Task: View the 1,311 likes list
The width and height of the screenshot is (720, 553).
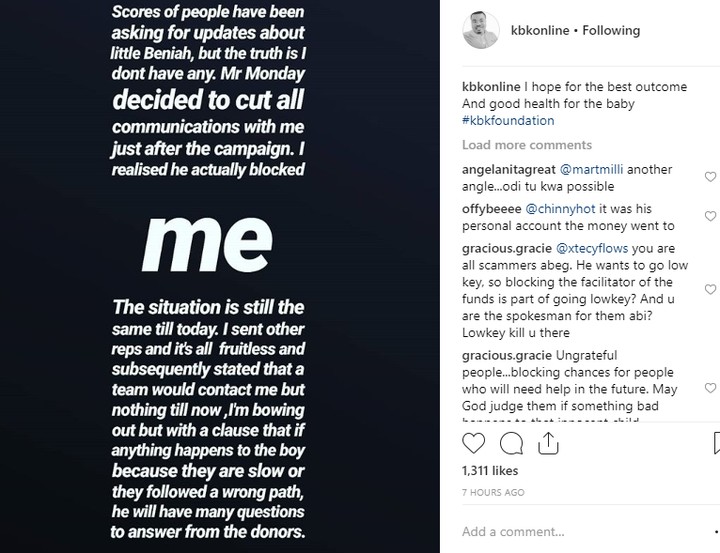Action: (x=491, y=469)
